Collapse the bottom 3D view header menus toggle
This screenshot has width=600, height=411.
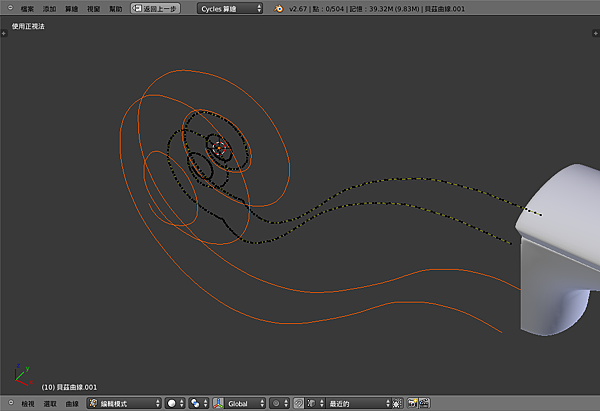(11, 403)
